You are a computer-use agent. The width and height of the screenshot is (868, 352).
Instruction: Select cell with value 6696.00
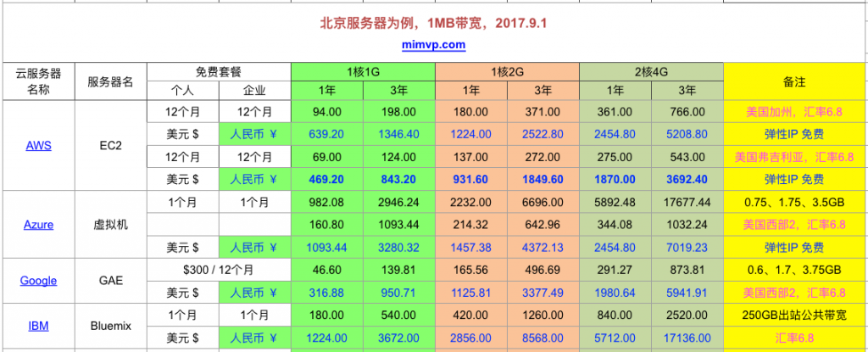pos(543,203)
